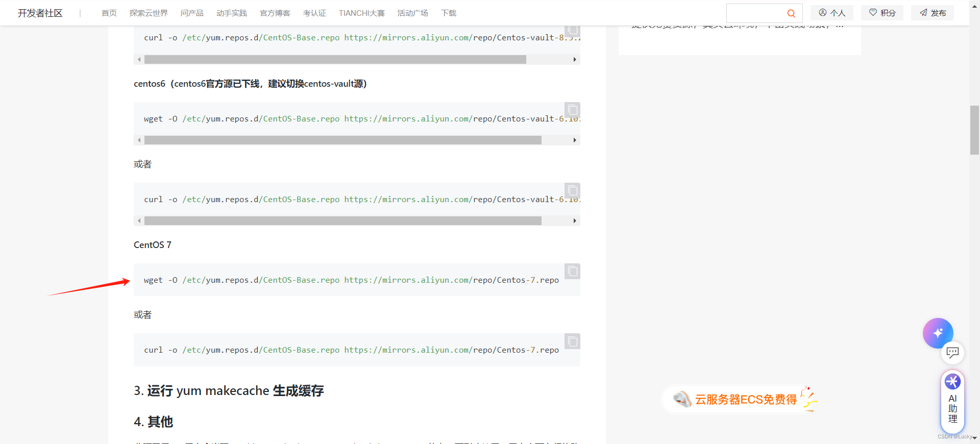Copy the centos6 curl command

tap(572, 191)
